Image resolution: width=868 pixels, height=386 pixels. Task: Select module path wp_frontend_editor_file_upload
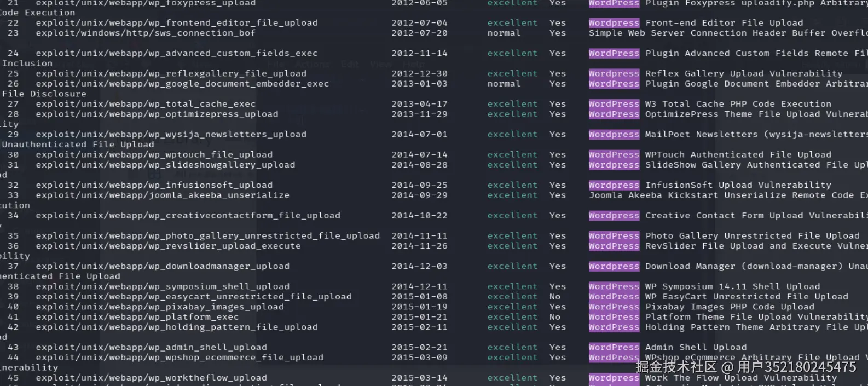click(x=177, y=23)
